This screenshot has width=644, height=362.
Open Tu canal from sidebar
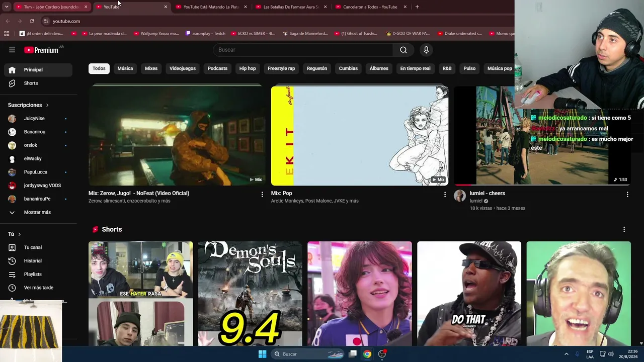pyautogui.click(x=38, y=247)
